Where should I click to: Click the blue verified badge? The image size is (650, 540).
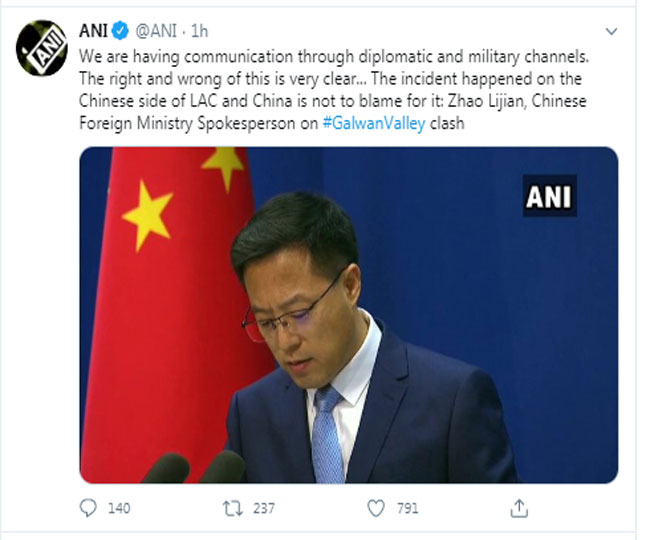click(x=120, y=31)
